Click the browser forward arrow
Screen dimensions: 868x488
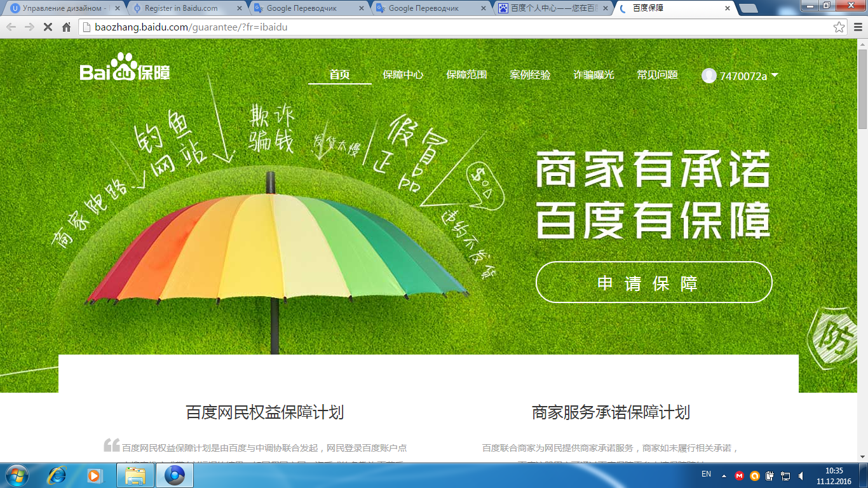point(29,27)
